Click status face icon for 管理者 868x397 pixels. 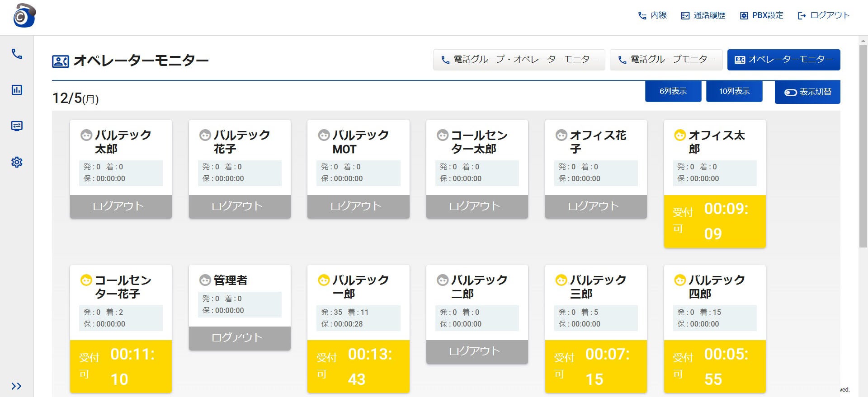click(205, 280)
